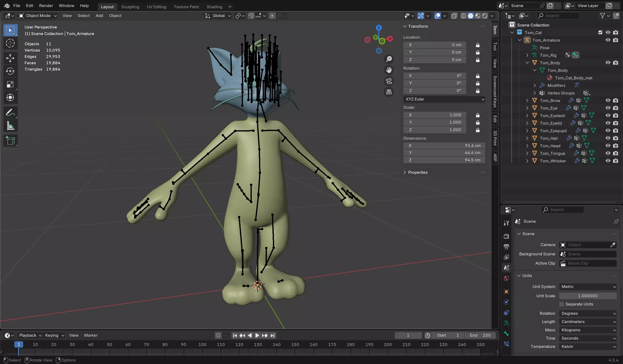Open the Keying popover
The width and height of the screenshot is (623, 364).
point(54,335)
